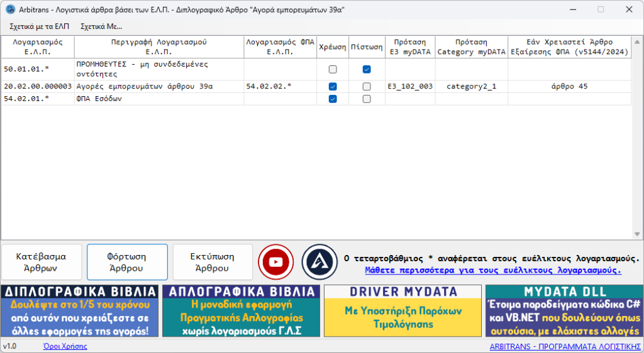The height and width of the screenshot is (353, 644).
Task: Uncheck Χρέωση for Αγορές εμπορευμάτων row
Action: 333,87
